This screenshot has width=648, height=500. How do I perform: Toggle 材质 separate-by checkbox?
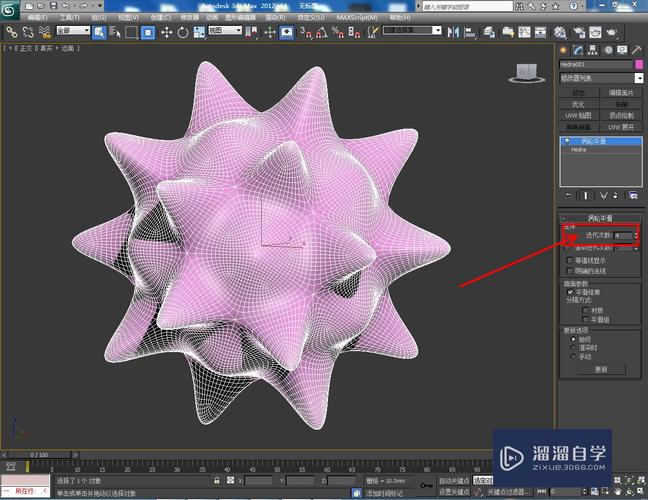585,310
